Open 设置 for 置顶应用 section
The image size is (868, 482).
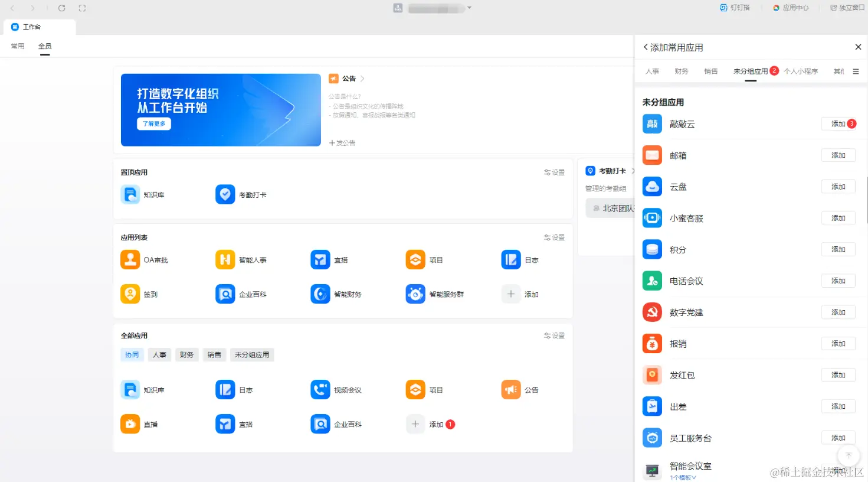pos(554,172)
